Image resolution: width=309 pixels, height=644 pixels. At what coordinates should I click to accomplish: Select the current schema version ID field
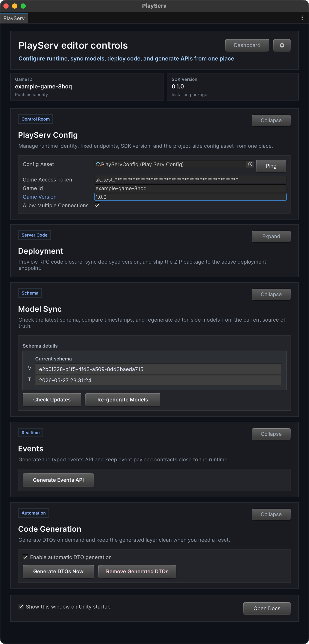point(158,369)
